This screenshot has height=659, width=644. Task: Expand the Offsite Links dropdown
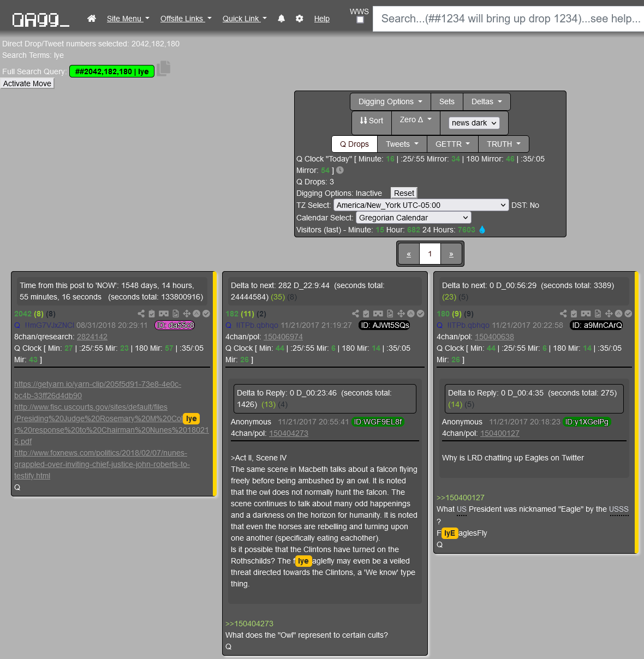pyautogui.click(x=186, y=19)
